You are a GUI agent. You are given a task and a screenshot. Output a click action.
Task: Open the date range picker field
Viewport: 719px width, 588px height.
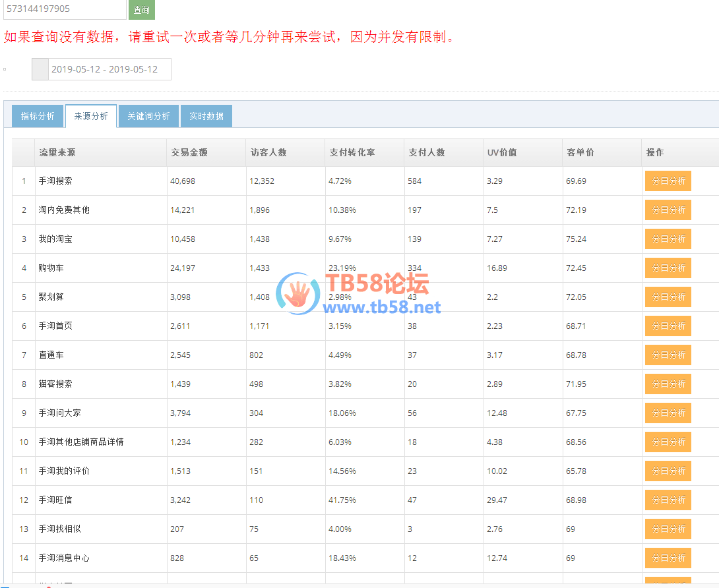point(109,69)
